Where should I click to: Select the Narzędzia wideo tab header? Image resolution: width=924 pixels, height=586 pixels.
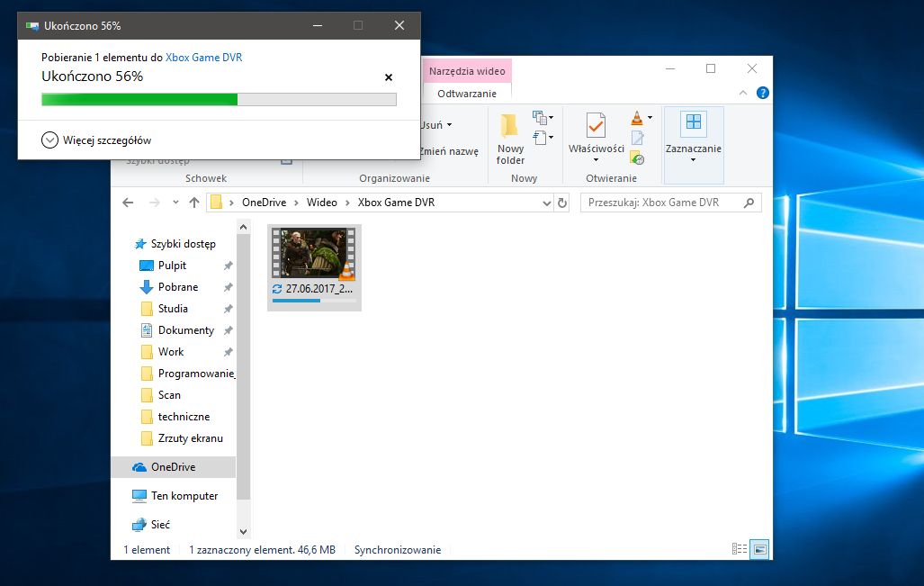pos(467,71)
